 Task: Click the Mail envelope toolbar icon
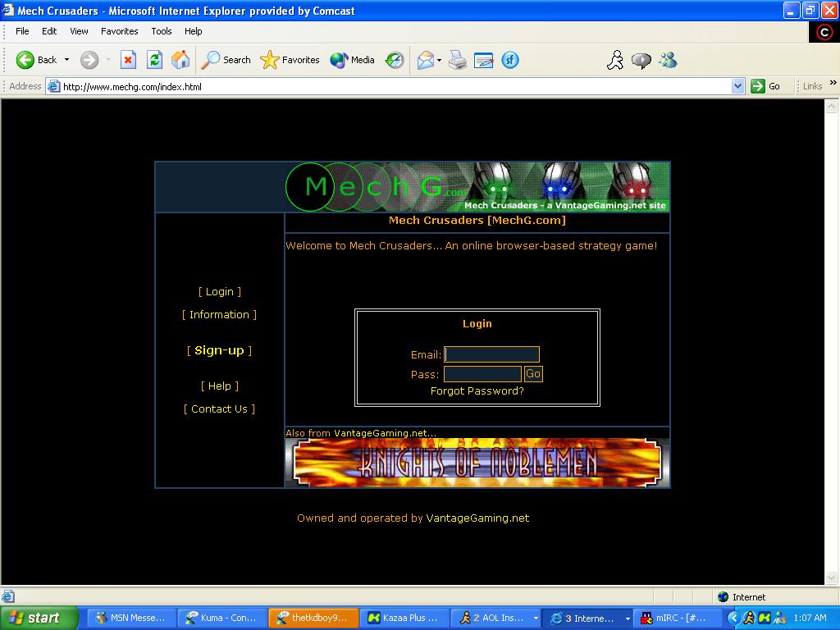[x=426, y=60]
